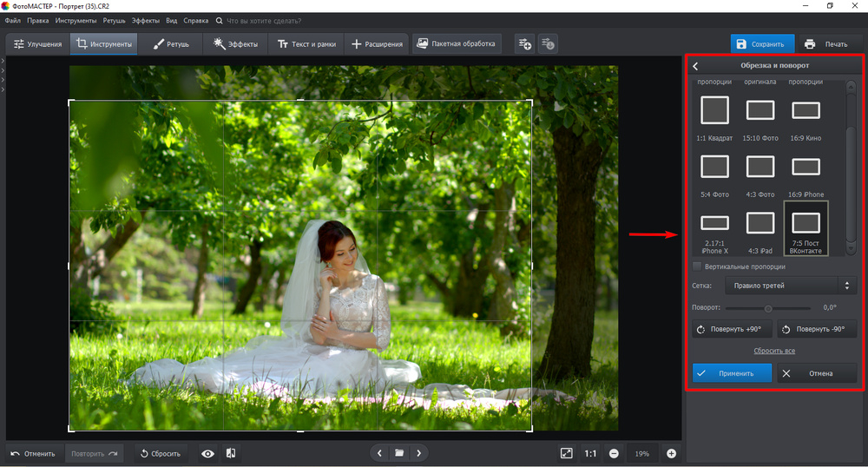Image resolution: width=868 pixels, height=467 pixels.
Task: Open the Эффекты menu in the menu bar
Action: click(x=146, y=21)
